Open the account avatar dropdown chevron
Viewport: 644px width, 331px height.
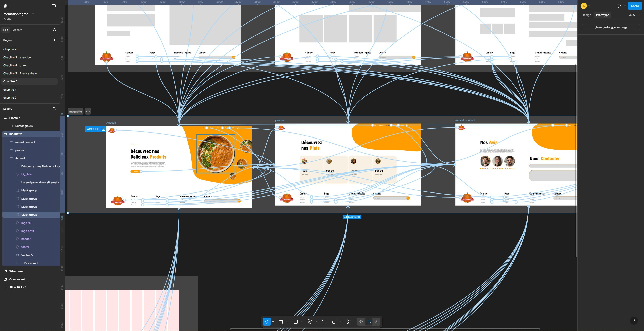pyautogui.click(x=589, y=6)
